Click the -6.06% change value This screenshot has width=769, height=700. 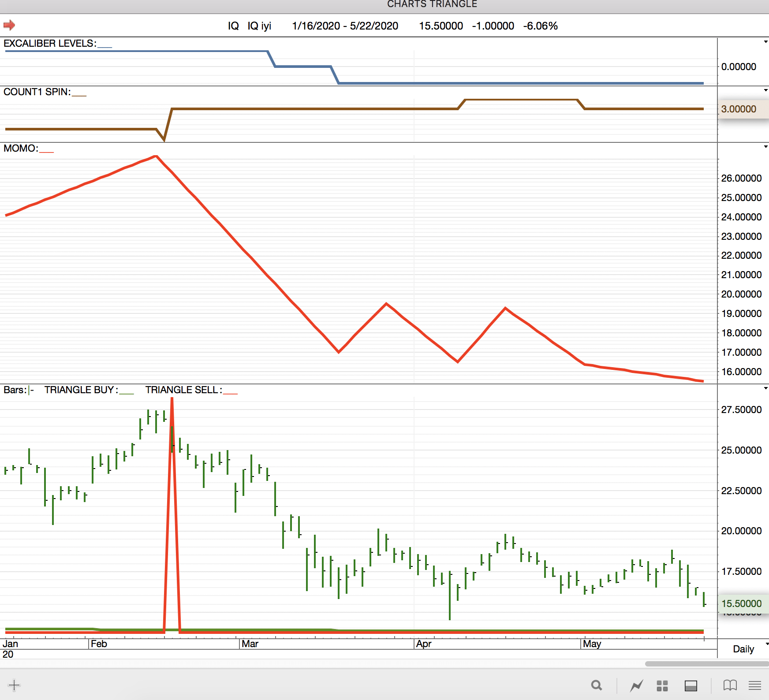541,26
